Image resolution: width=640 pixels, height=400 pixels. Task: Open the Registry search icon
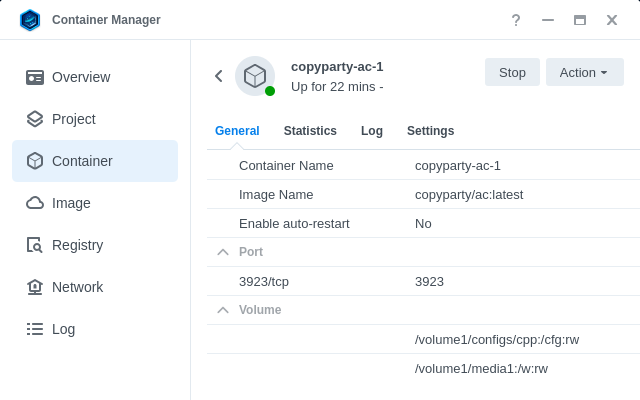click(x=35, y=245)
